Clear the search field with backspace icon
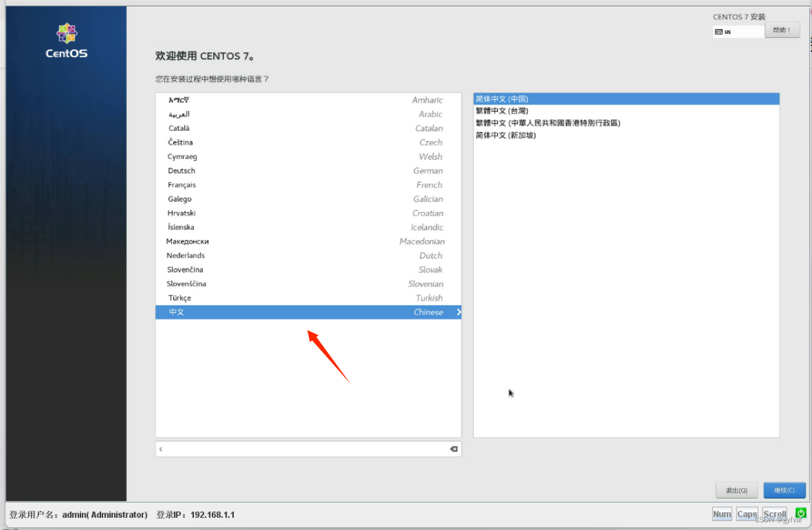 pyautogui.click(x=453, y=449)
